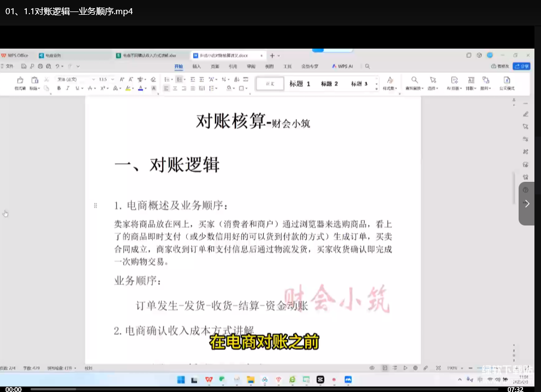This screenshot has width=541, height=392.
Task: Click the ribbon search magnifier icon
Action: point(367,66)
